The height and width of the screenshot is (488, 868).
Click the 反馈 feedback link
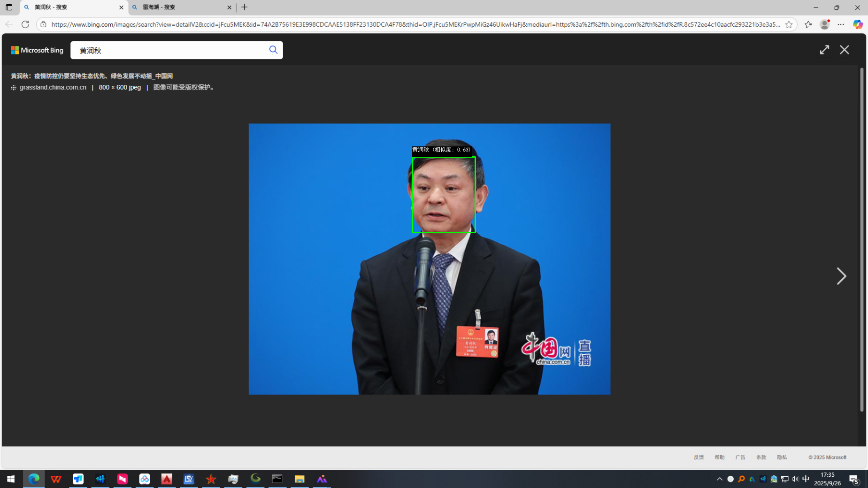[699, 457]
